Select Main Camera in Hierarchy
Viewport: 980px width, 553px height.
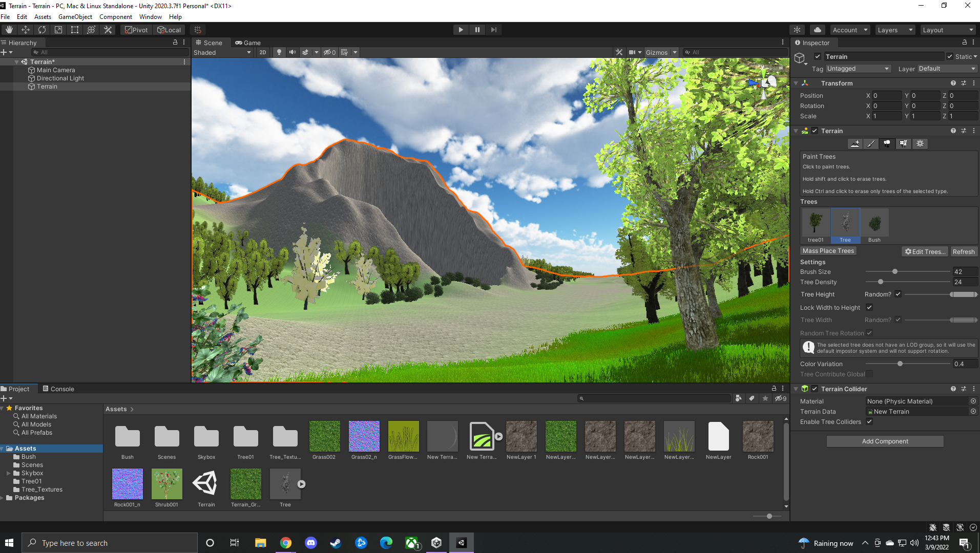click(56, 70)
